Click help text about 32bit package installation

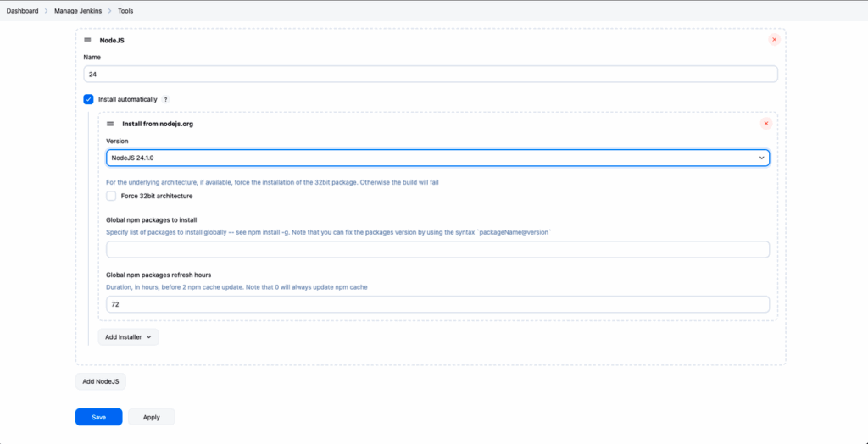coord(272,182)
